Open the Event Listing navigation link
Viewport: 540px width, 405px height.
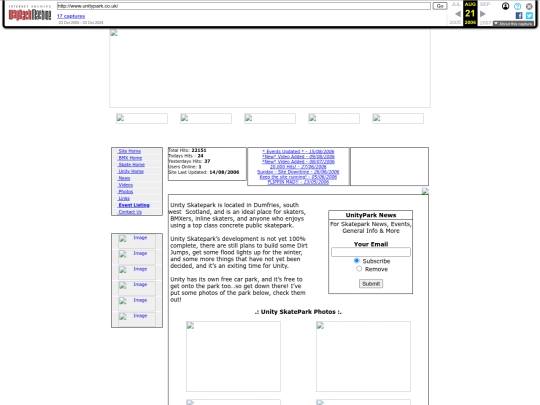coord(134,205)
